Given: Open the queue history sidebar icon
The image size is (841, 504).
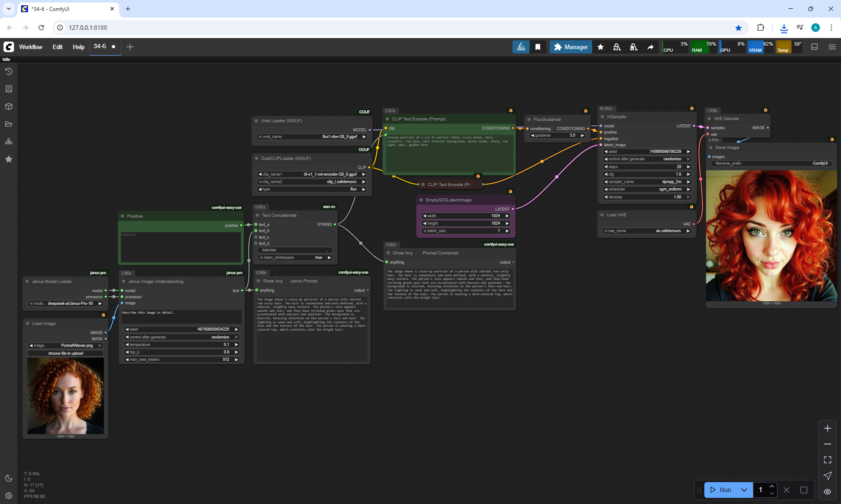Looking at the screenshot, I should tap(8, 71).
